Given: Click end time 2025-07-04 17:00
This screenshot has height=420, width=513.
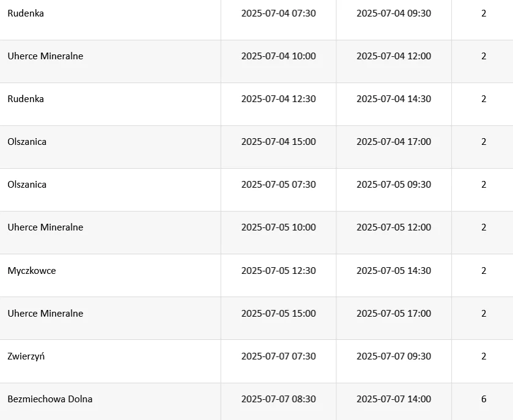Looking at the screenshot, I should (394, 141).
